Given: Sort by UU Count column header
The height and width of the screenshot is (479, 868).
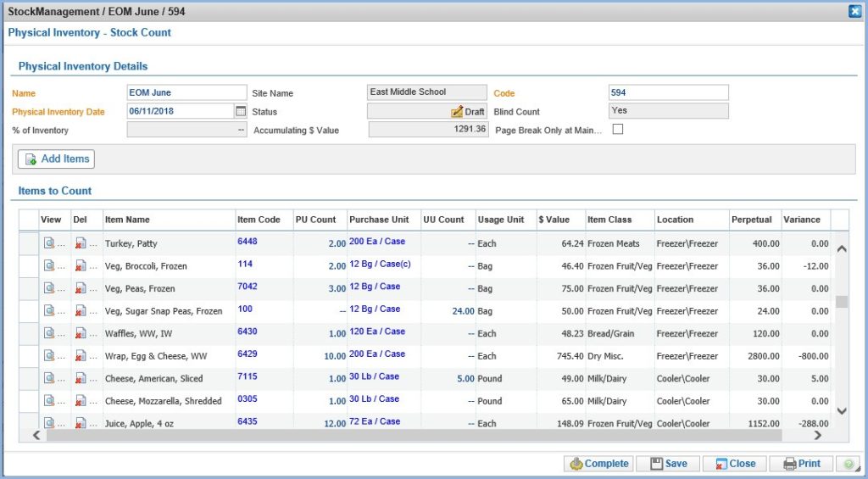Looking at the screenshot, I should point(444,220).
